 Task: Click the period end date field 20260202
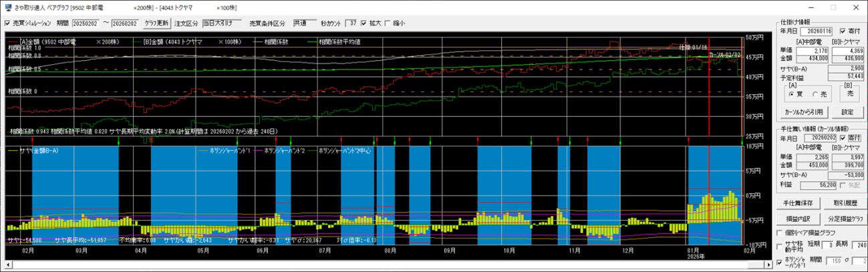(x=124, y=23)
